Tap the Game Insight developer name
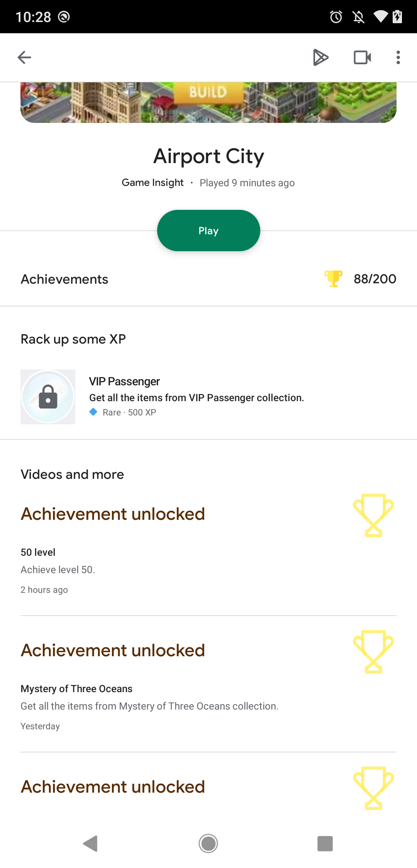The height and width of the screenshot is (868, 417). [x=153, y=183]
